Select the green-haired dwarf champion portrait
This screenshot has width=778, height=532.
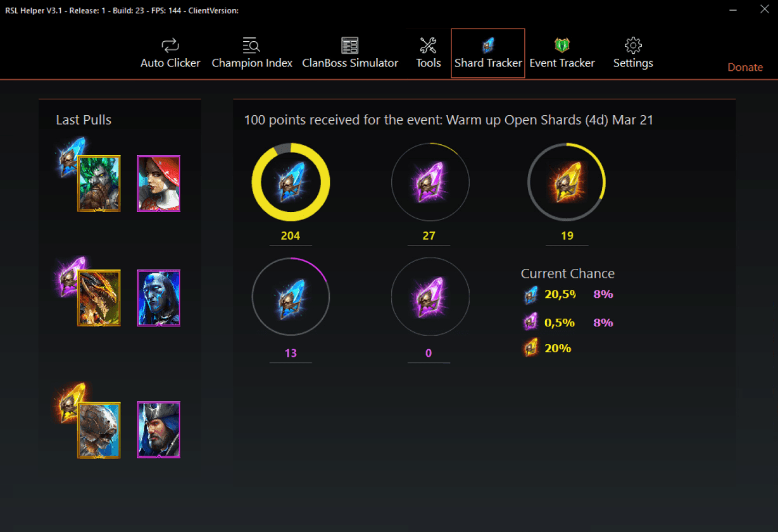click(99, 183)
